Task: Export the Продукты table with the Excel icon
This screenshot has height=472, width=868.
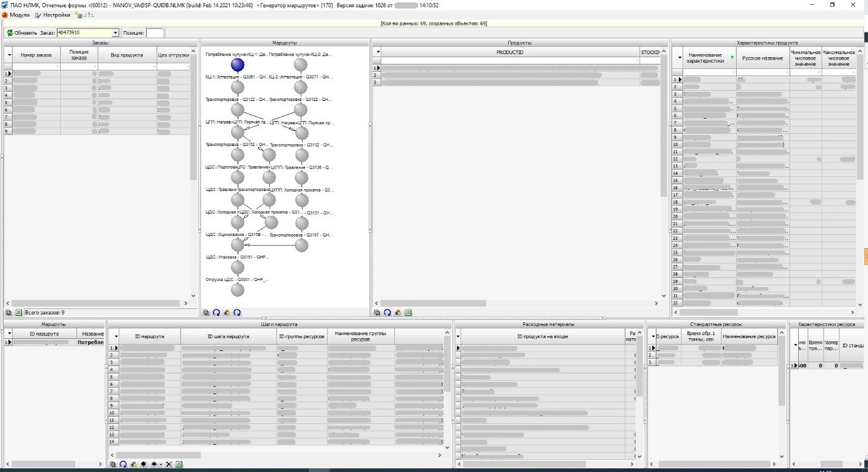Action: pyautogui.click(x=408, y=312)
